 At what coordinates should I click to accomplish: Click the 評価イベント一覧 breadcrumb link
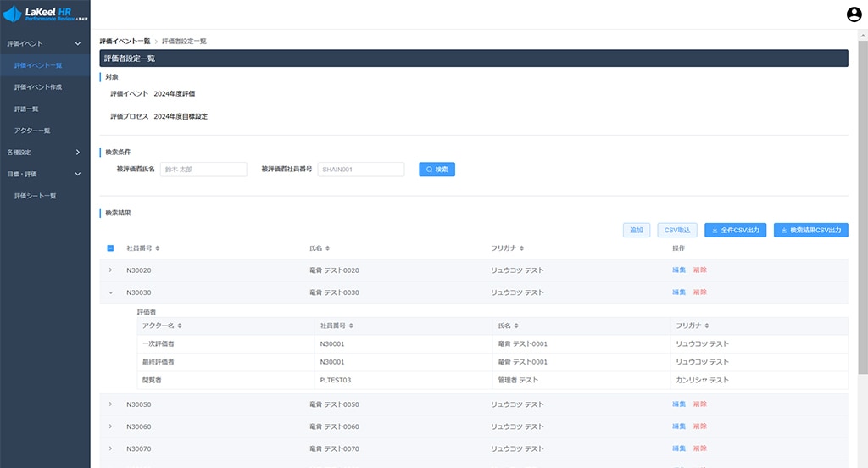tap(125, 41)
